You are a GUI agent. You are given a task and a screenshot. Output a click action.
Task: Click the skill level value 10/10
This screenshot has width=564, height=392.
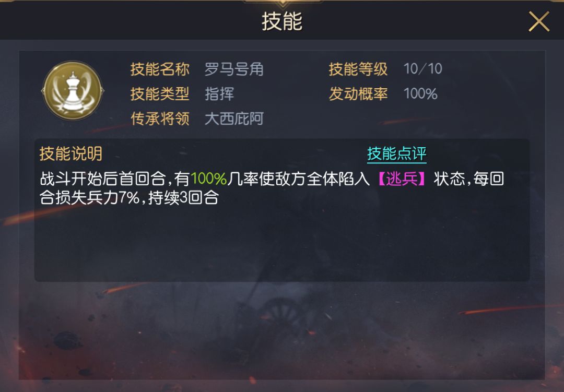pyautogui.click(x=422, y=69)
